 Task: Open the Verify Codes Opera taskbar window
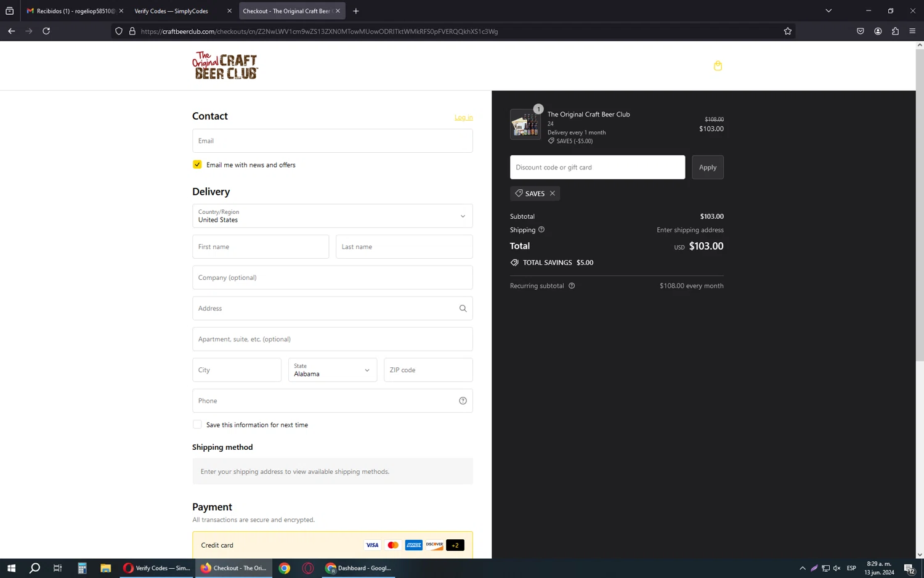pos(157,568)
